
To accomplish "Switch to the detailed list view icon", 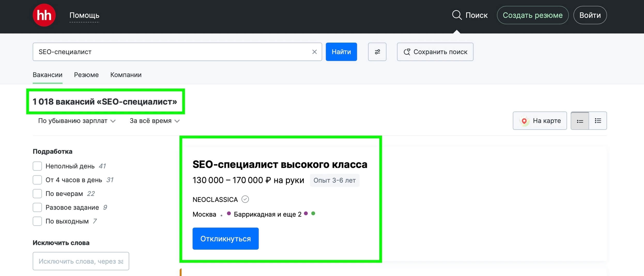I will tap(598, 121).
